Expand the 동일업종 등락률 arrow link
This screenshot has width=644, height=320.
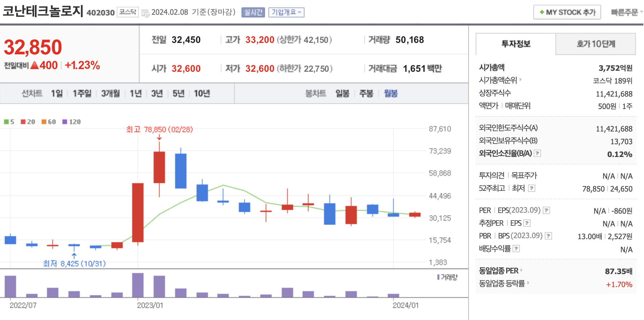coord(528,283)
